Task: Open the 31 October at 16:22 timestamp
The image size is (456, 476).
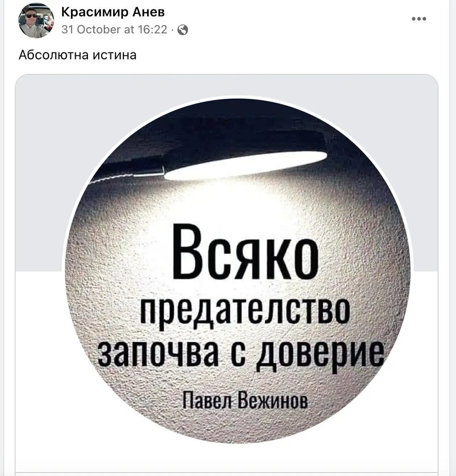Action: 114,29
